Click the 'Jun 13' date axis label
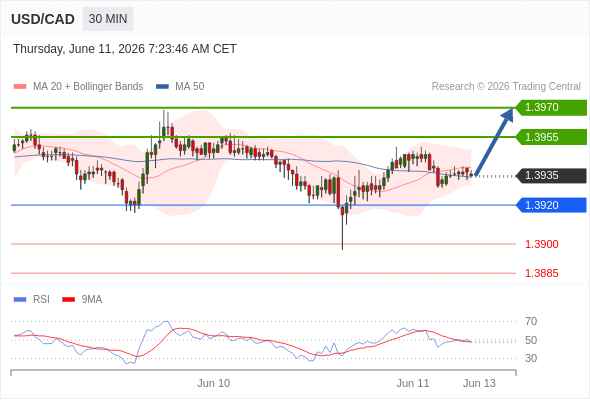This screenshot has width=590, height=400. (479, 383)
